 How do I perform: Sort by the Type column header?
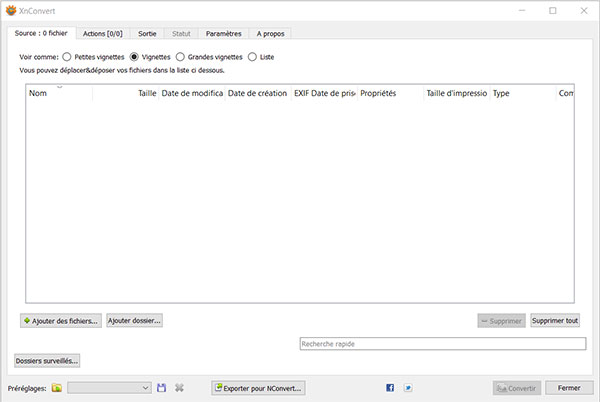point(523,93)
